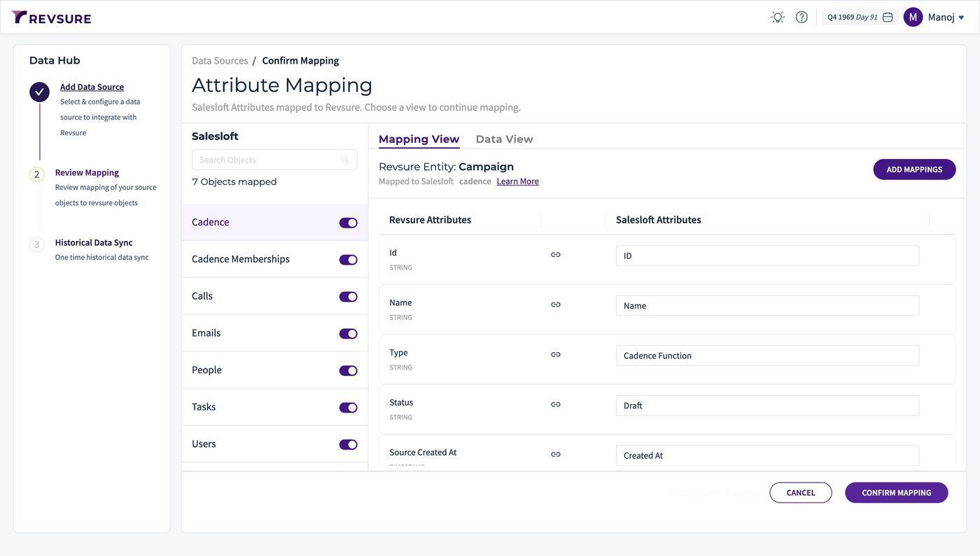The height and width of the screenshot is (556, 980).
Task: Click the Q4 1969 Day 91 period selector
Action: coord(860,18)
